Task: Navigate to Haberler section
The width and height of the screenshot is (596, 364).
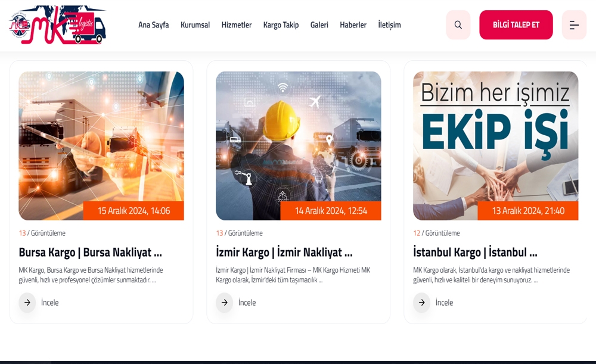Action: 353,25
